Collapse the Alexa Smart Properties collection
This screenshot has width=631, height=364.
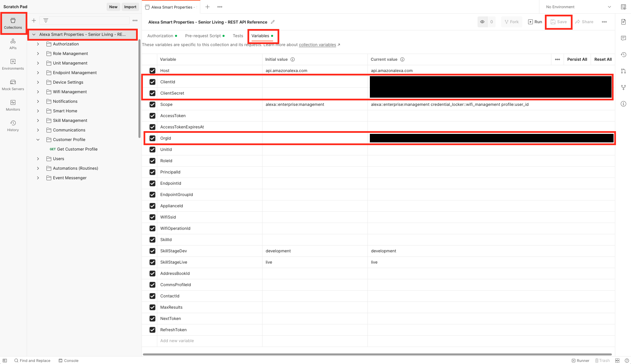(x=34, y=34)
